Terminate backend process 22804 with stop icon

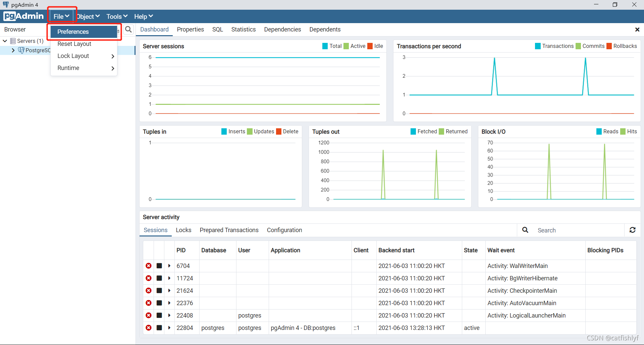click(x=159, y=328)
